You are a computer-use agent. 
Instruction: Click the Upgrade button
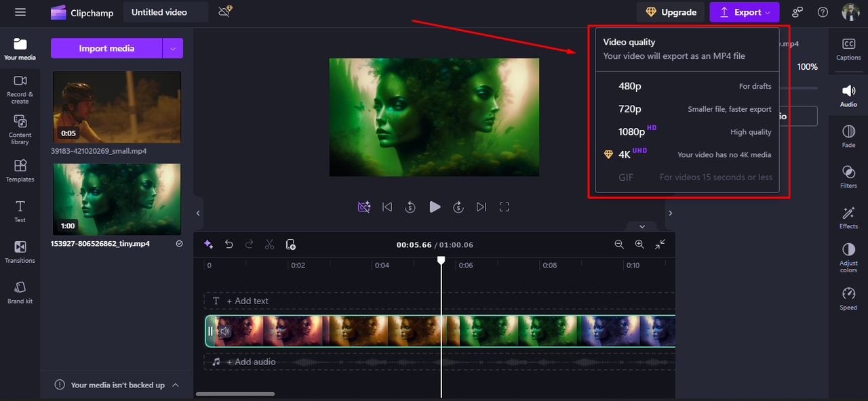pyautogui.click(x=671, y=12)
